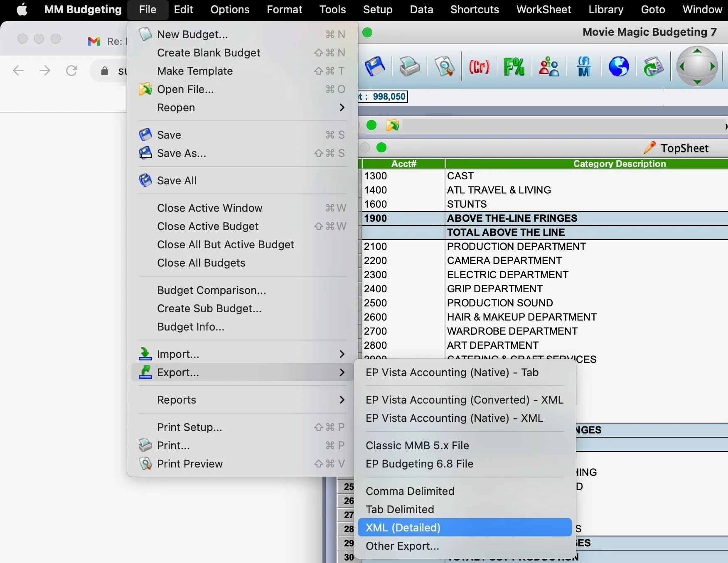Click the right arrow on navigation wheel

pyautogui.click(x=713, y=66)
